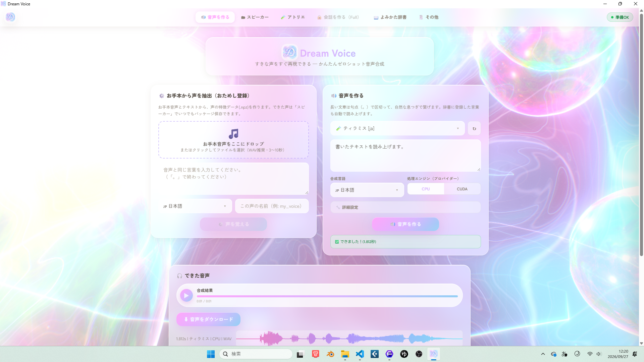Open the ティラミス speaker dropdown
This screenshot has height=362, width=644.
tap(397, 128)
